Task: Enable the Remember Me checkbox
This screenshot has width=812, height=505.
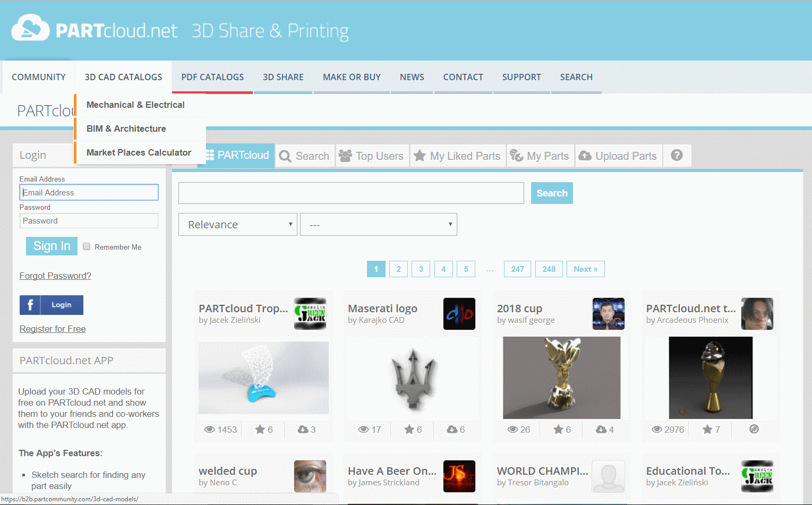Action: [x=87, y=246]
